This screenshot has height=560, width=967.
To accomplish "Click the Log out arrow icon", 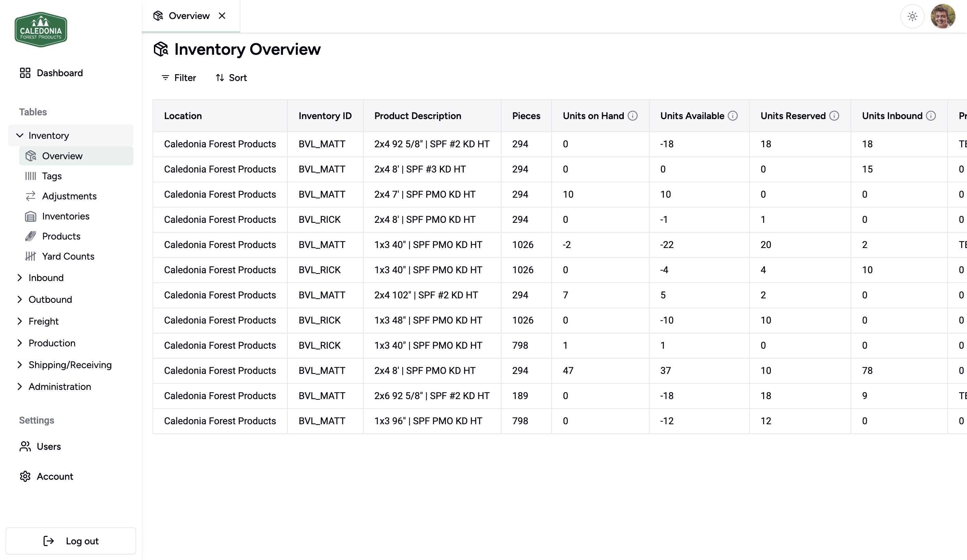I will coord(48,541).
